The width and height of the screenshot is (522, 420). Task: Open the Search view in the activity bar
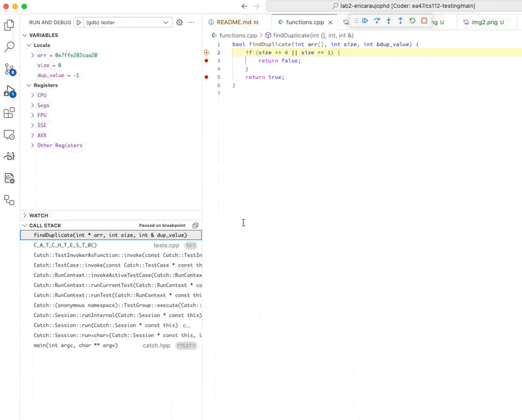click(x=10, y=46)
